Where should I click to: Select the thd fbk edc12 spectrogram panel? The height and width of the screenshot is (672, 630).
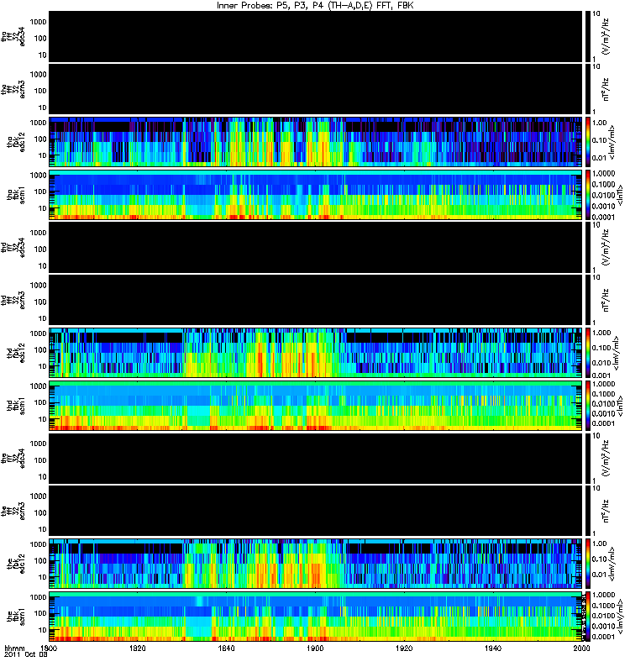pyautogui.click(x=316, y=353)
